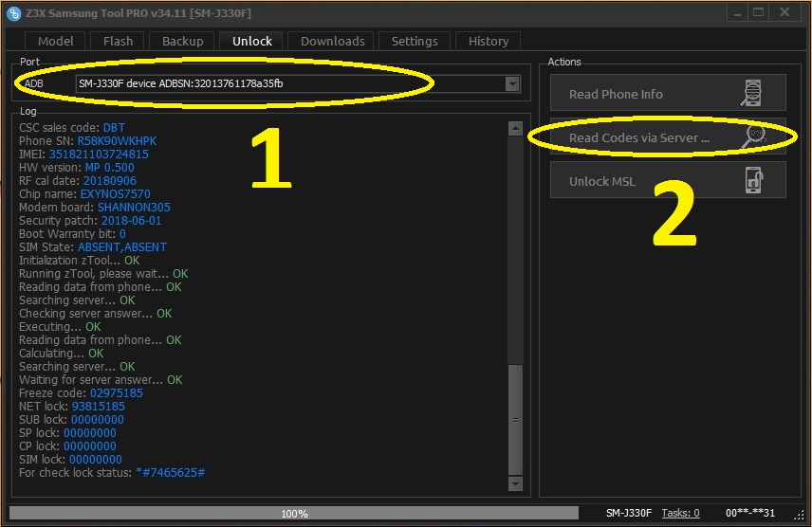The image size is (812, 527).
Task: Show the History tab
Action: (489, 41)
